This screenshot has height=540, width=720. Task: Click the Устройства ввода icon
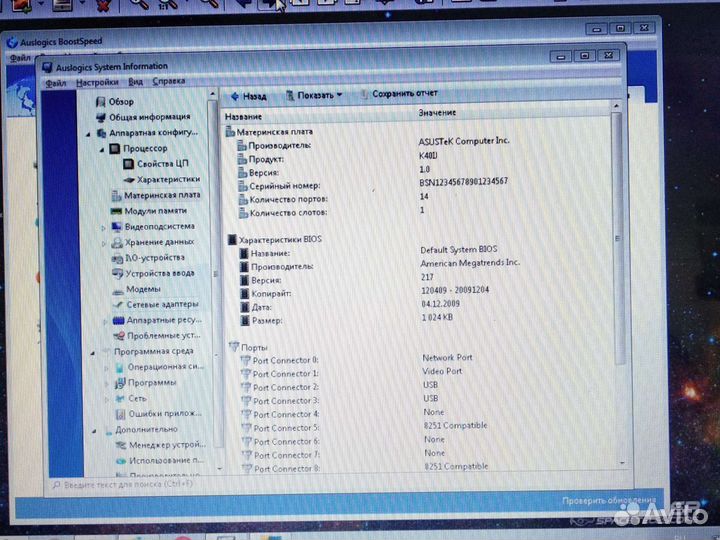pyautogui.click(x=118, y=274)
